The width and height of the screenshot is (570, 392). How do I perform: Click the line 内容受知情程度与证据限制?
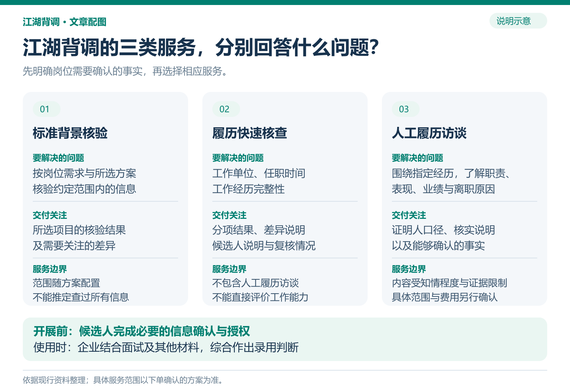(450, 283)
